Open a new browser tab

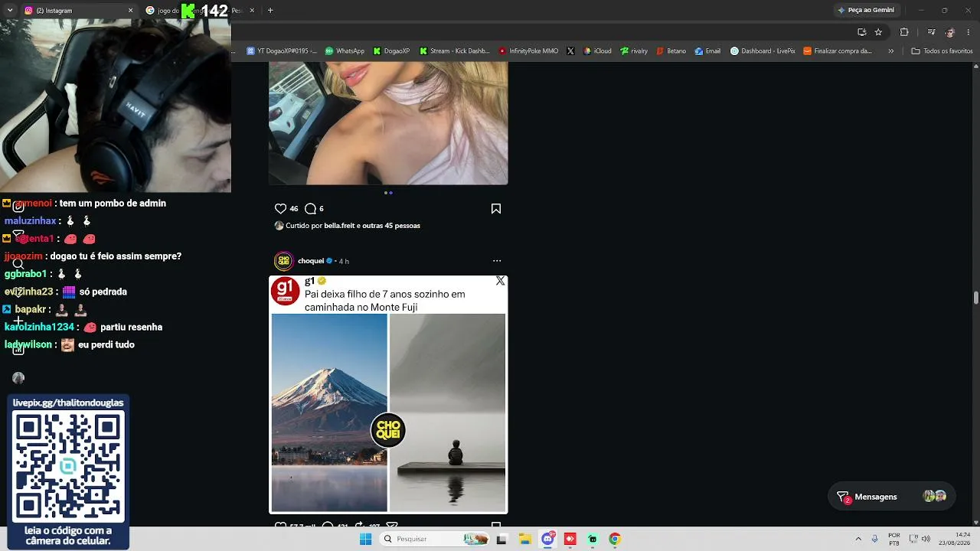point(270,11)
